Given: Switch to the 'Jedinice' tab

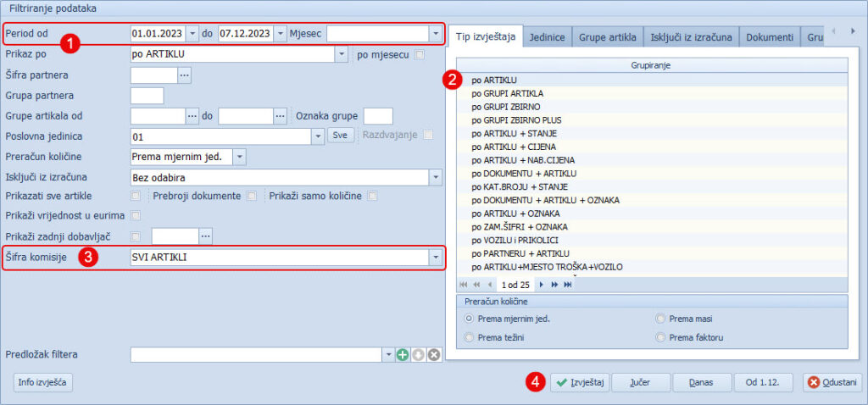Looking at the screenshot, I should pyautogui.click(x=548, y=37).
